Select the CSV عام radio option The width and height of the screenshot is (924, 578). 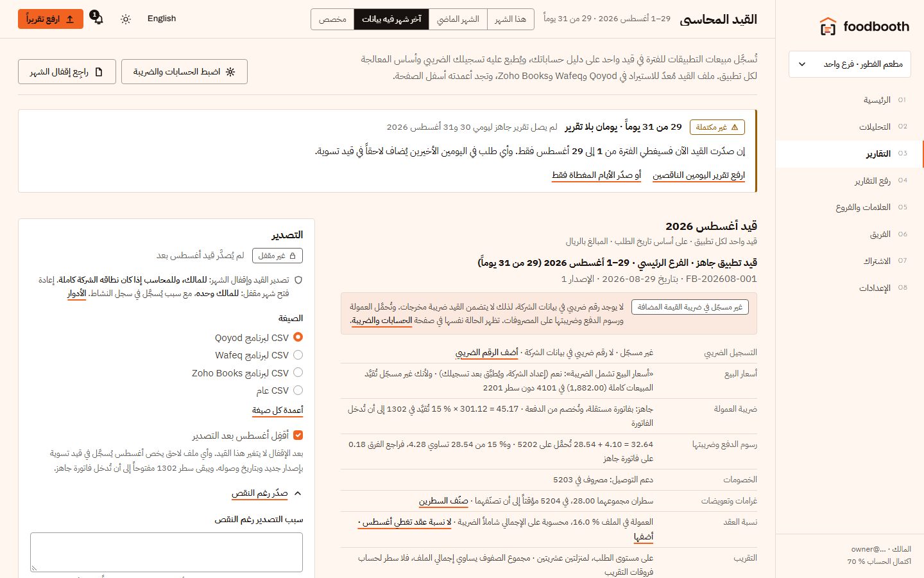click(298, 390)
